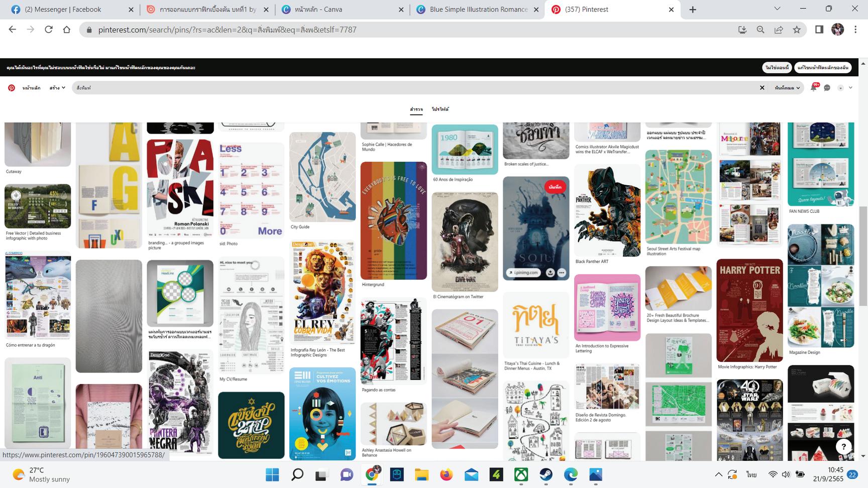The height and width of the screenshot is (488, 868).
Task: Open i.pinimg.com link on hovered pin
Action: point(523,273)
